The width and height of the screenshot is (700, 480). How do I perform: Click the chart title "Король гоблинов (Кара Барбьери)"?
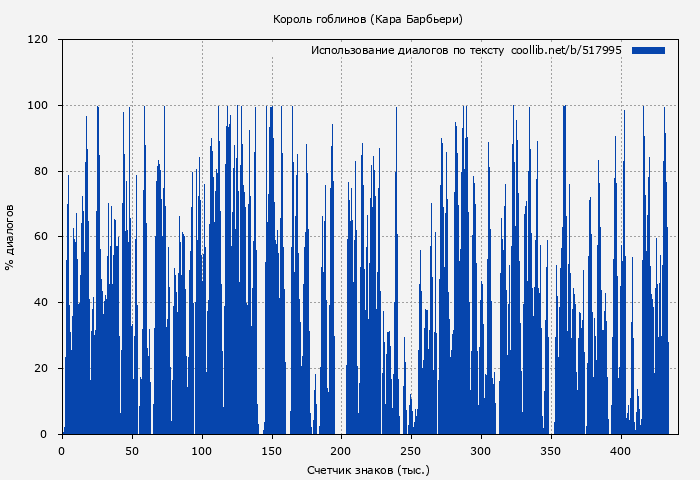[367, 19]
